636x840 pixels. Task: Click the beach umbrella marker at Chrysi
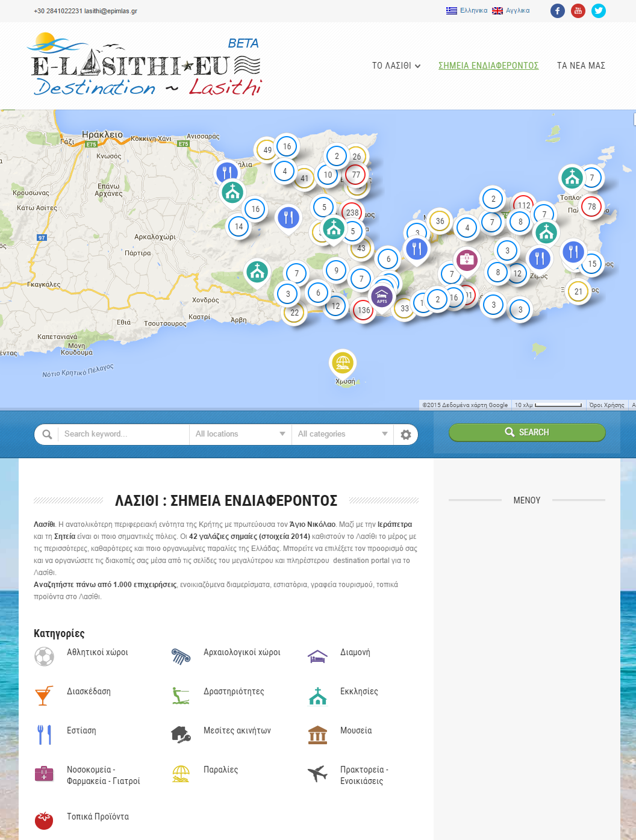tap(343, 362)
